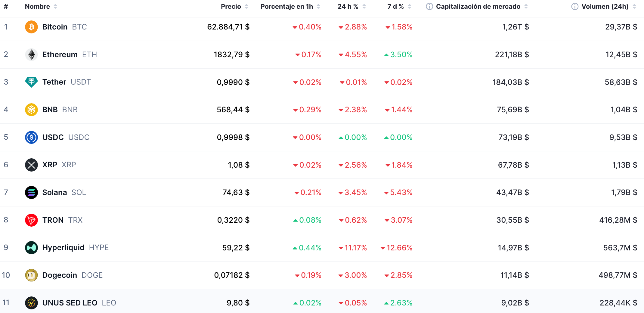Show info icon for Volumen (24h)
Viewport: 644px width, 313px height.
(x=575, y=6)
